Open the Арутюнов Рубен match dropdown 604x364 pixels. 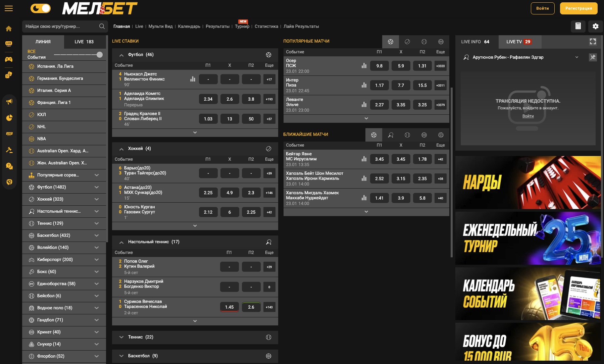(x=576, y=57)
